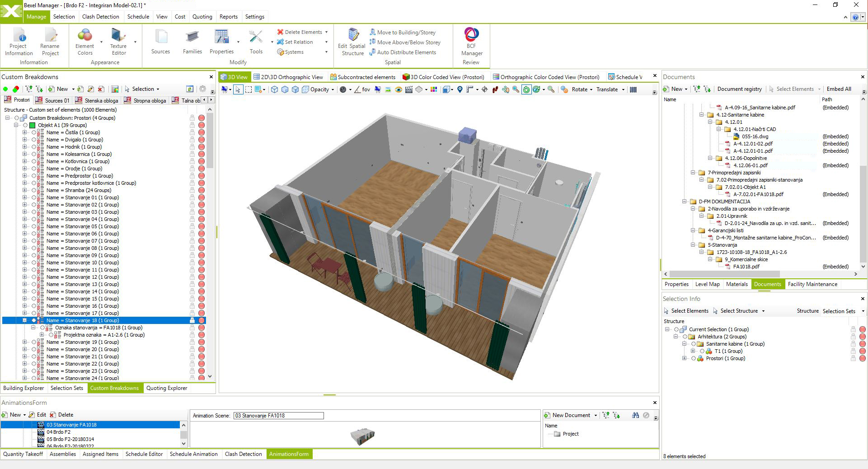Image resolution: width=868 pixels, height=469 pixels.
Task: Activate the walk mode footsteps icon
Action: coord(495,89)
